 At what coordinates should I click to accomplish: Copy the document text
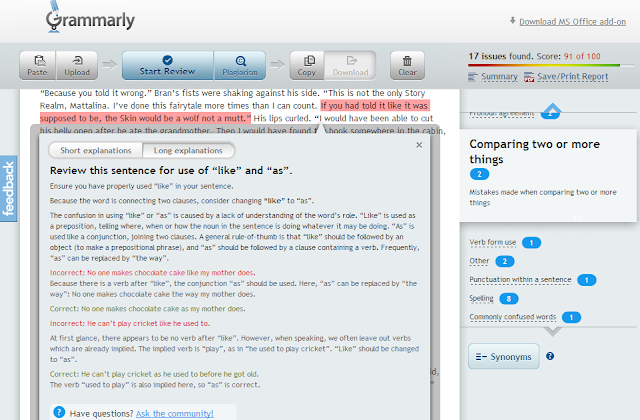point(307,65)
